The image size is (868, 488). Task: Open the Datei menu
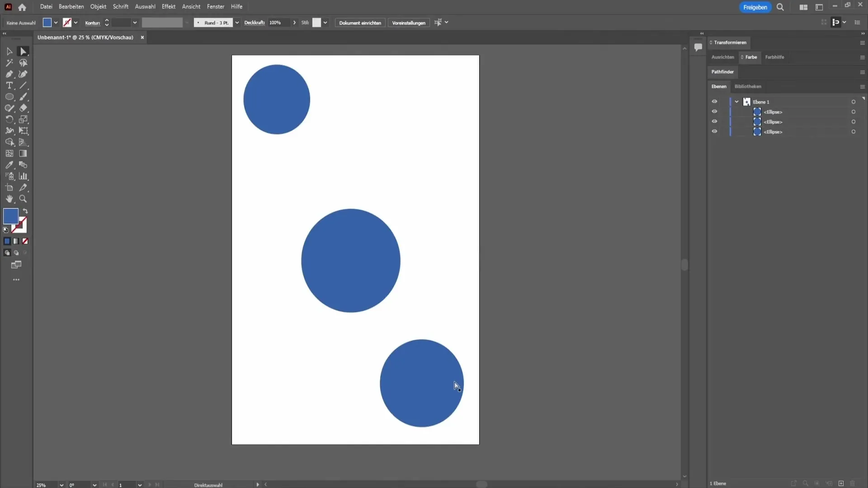[46, 7]
